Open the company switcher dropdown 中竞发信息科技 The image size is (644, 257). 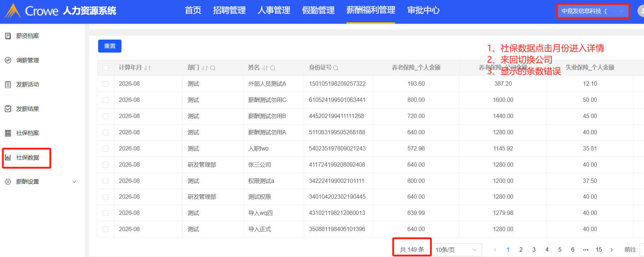pyautogui.click(x=593, y=11)
